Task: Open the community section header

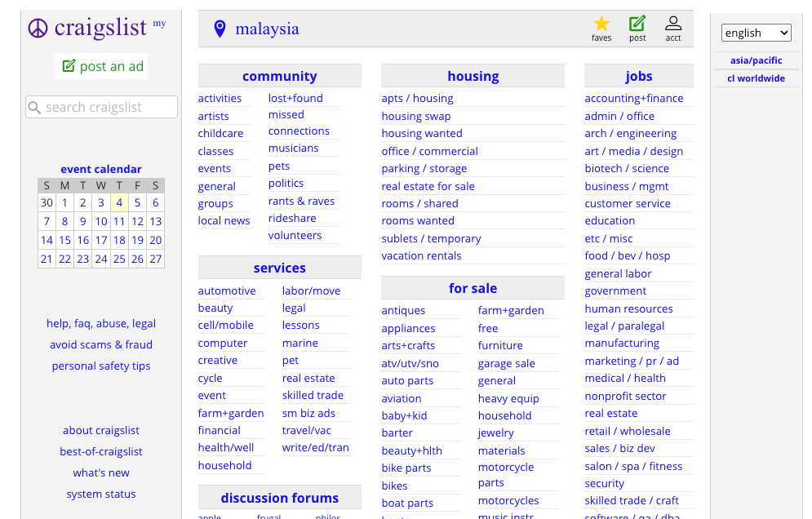Action: 279,76
